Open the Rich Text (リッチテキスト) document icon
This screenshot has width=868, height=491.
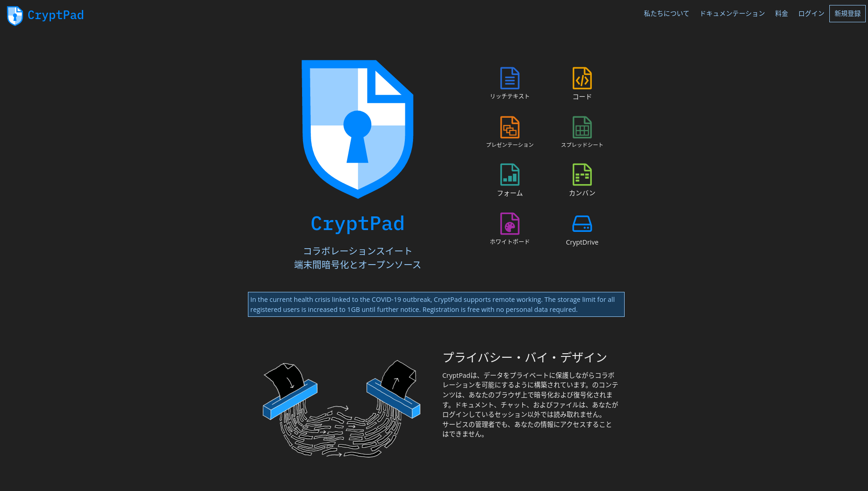pos(510,78)
